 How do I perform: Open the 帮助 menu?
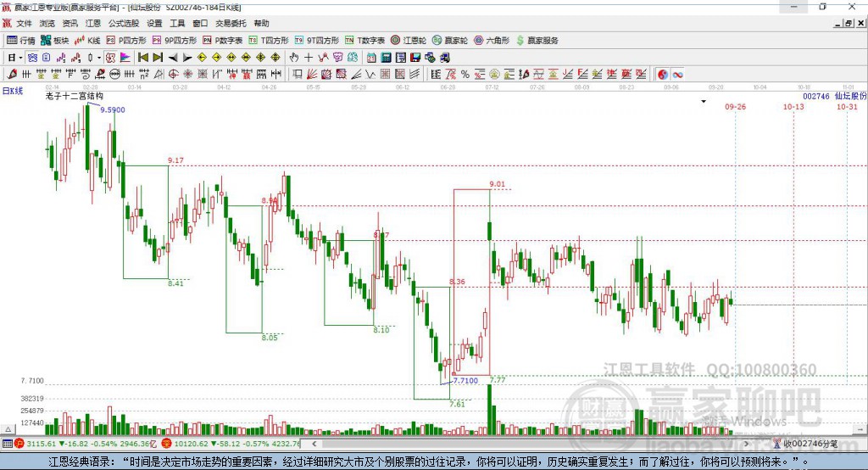tap(261, 23)
